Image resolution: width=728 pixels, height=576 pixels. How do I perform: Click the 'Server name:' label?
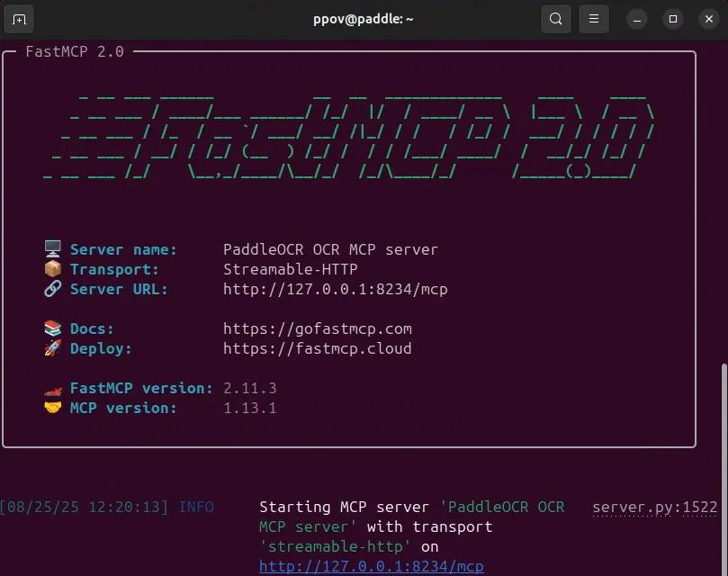123,249
